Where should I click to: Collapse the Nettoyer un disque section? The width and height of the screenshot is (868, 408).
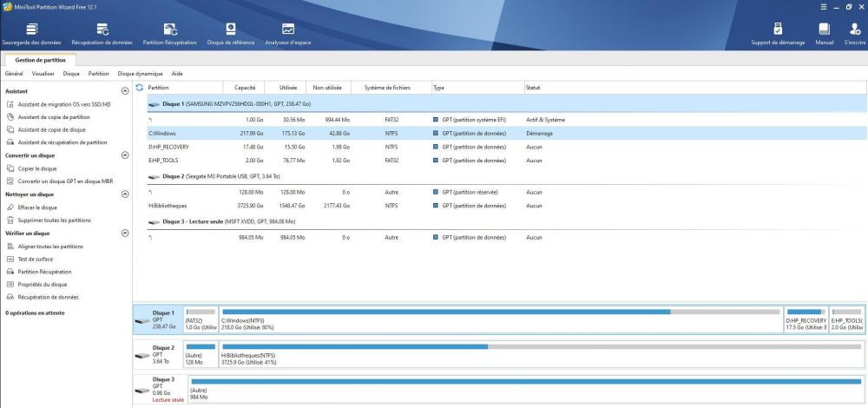(x=124, y=194)
